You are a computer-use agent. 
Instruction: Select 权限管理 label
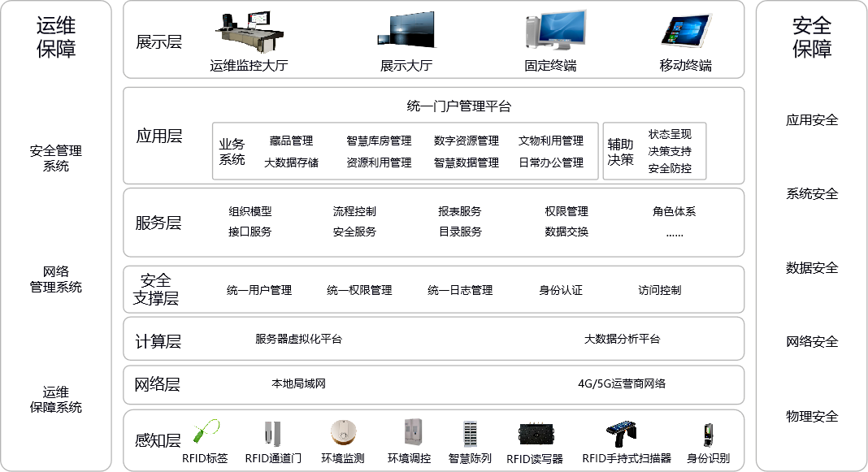click(566, 211)
